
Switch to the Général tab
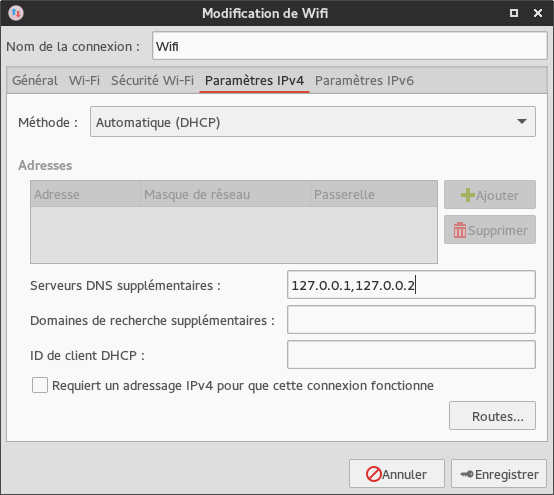tap(35, 81)
